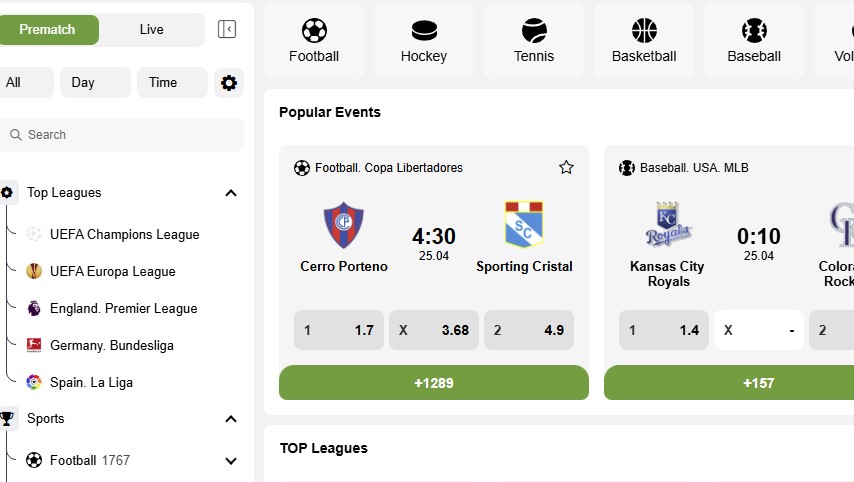The image size is (854, 482).
Task: Collapse the sidebar panel icon
Action: click(x=227, y=29)
